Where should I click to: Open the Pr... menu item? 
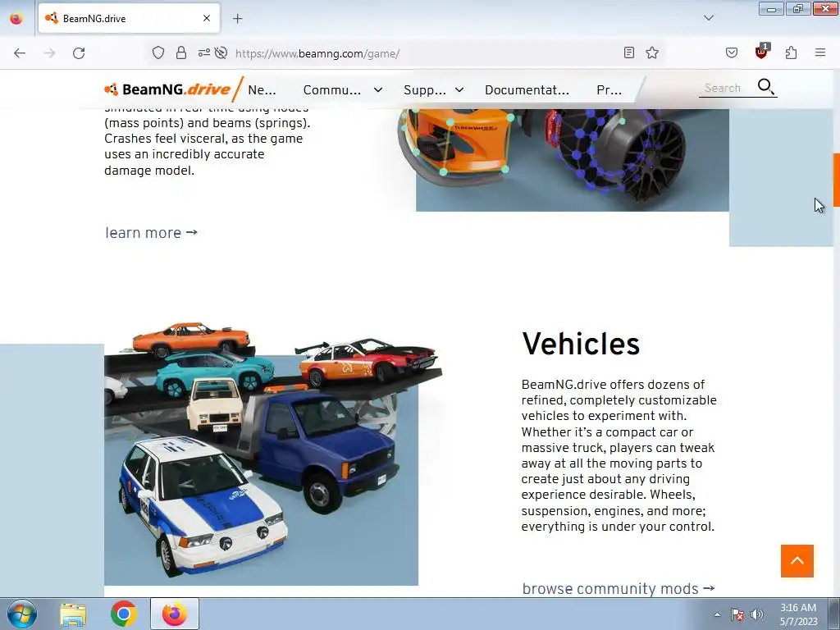pos(609,90)
